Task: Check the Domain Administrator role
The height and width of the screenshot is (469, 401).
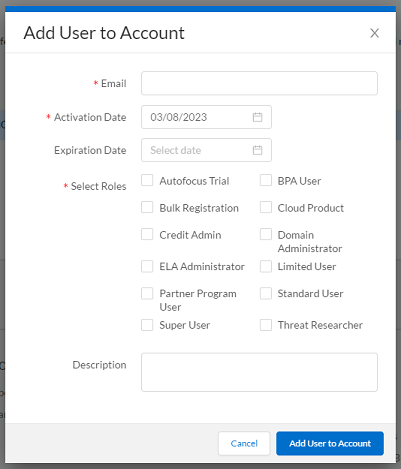Action: point(266,234)
